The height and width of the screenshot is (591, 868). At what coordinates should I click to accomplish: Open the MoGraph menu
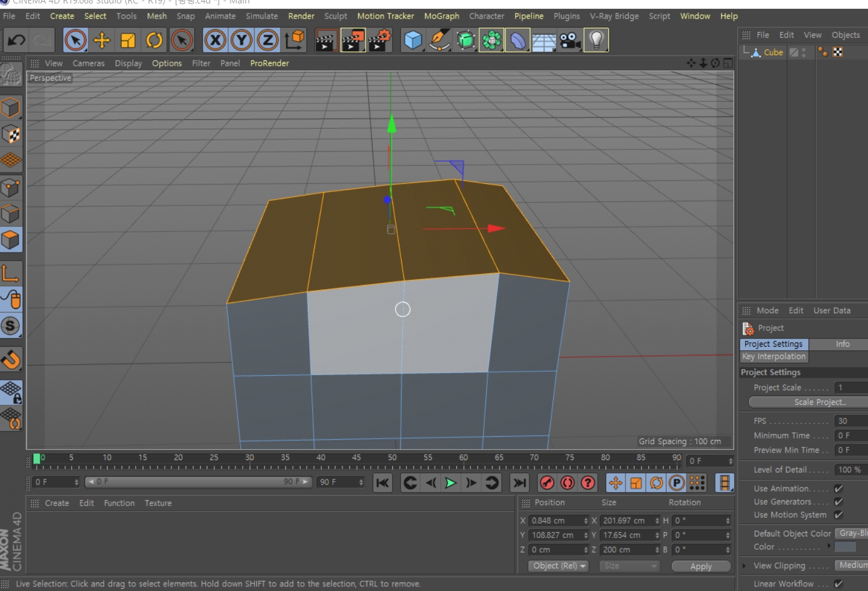coord(441,16)
